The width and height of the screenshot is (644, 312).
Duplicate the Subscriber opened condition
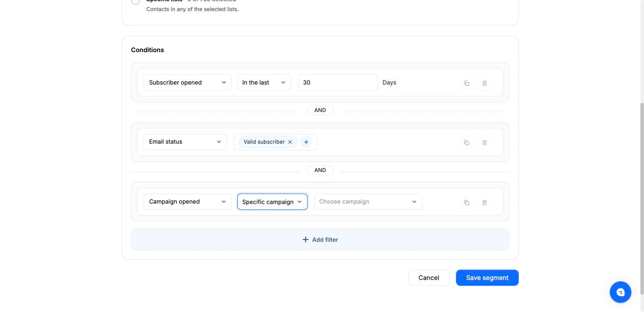tap(467, 83)
